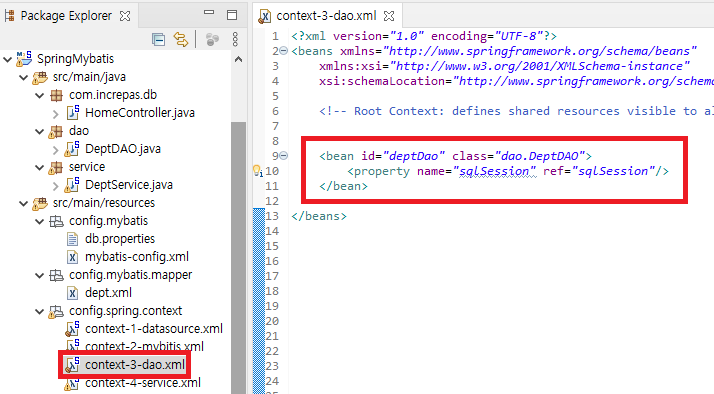The image size is (714, 394).
Task: Click the DeptDAO.java file icon
Action: point(72,148)
